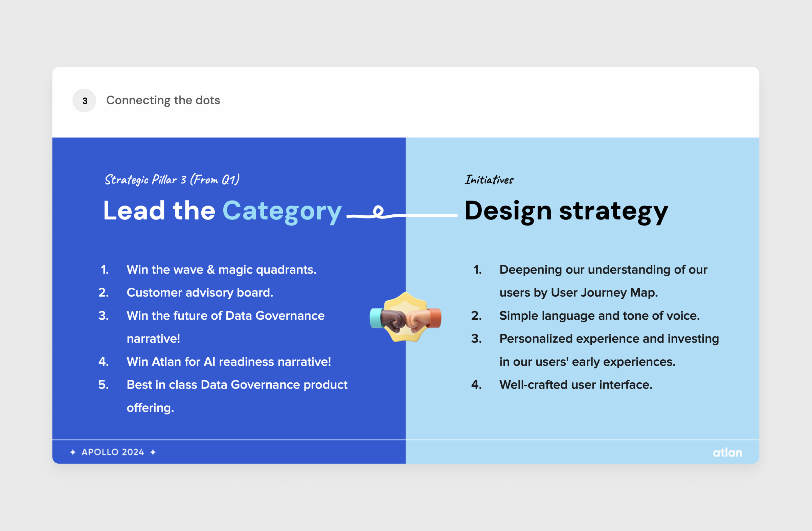Click the 'Well-crafted user interface' item
Image resolution: width=812 pixels, height=531 pixels.
click(x=576, y=385)
